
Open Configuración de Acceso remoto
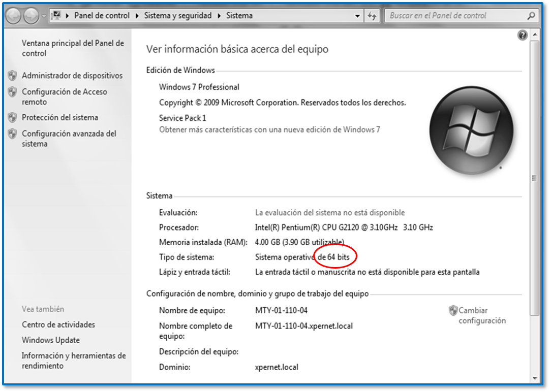pos(65,96)
